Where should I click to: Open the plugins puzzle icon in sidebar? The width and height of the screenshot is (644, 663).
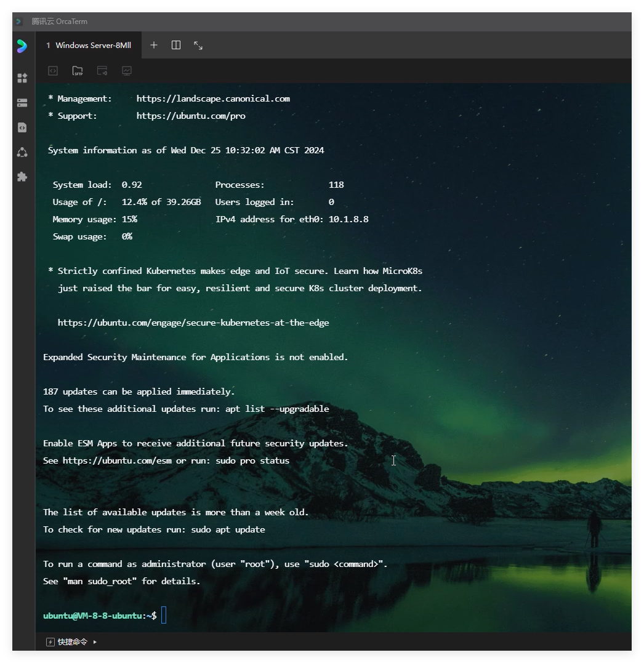(22, 177)
